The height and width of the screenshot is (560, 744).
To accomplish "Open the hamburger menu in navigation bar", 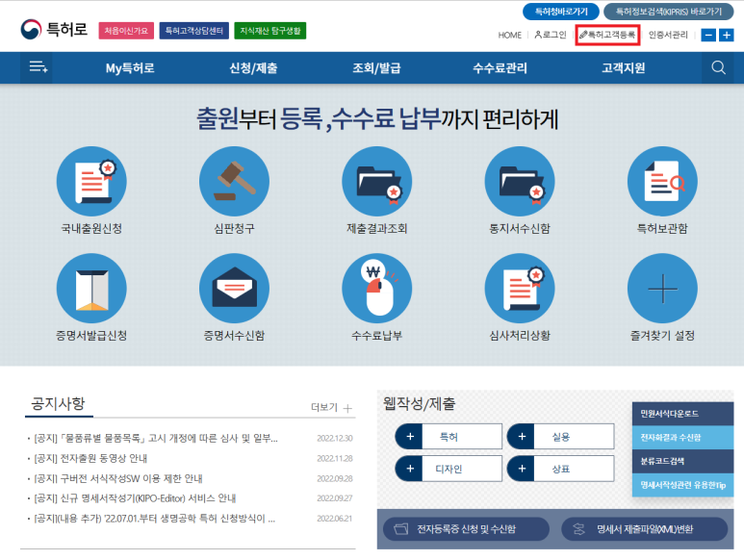I will pyautogui.click(x=38, y=67).
